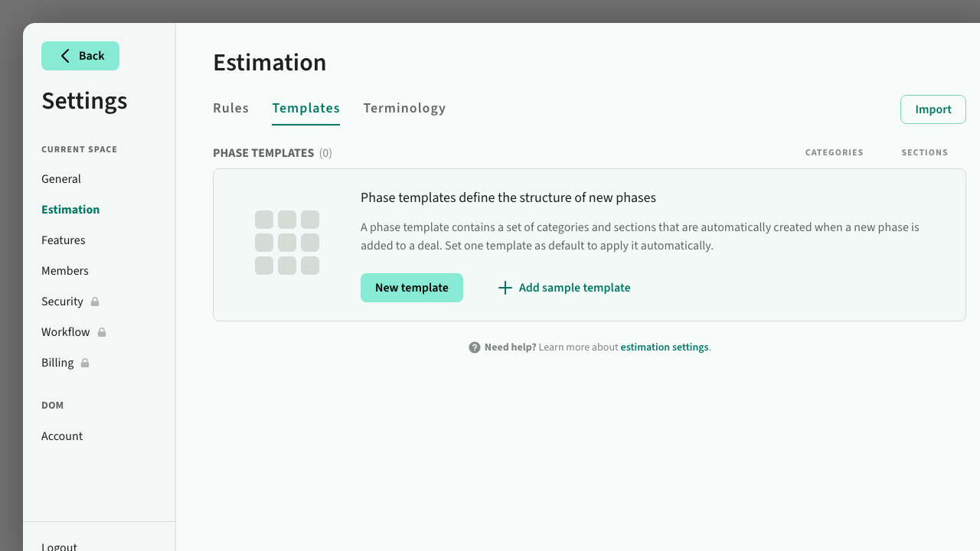The image size is (980, 551).
Task: Click the phase template grid placeholder icon
Action: coord(287,243)
